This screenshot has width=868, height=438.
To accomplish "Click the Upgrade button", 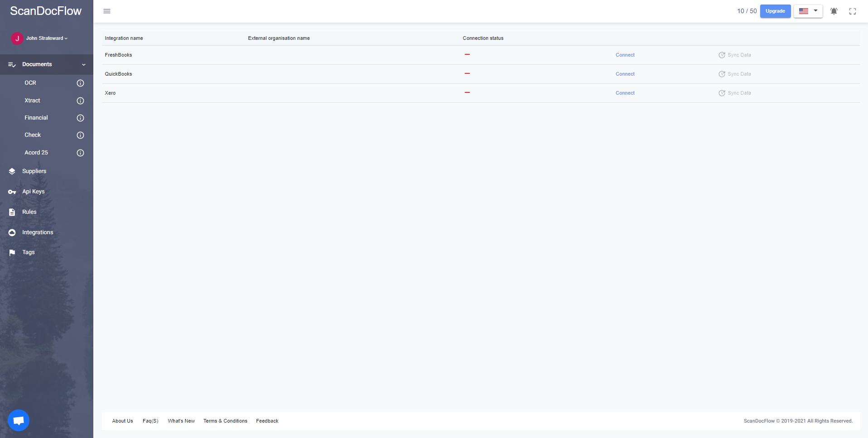I will click(775, 11).
